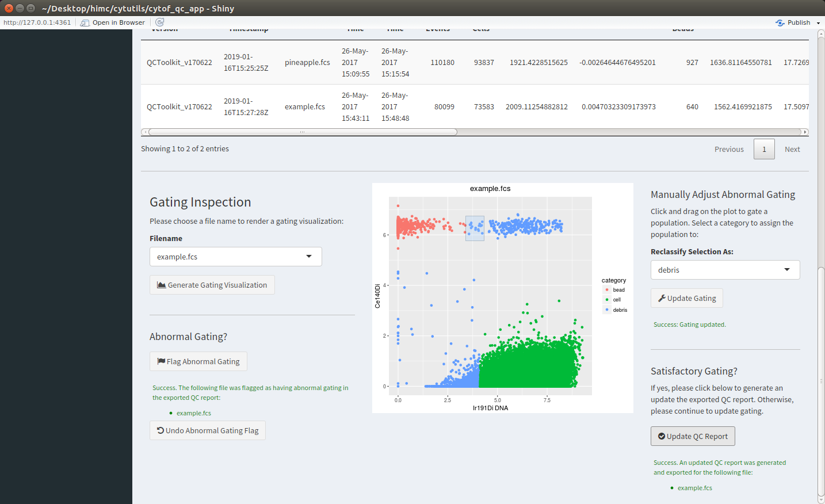The width and height of the screenshot is (825, 504).
Task: Click the Publish toolbar button
Action: coord(793,22)
